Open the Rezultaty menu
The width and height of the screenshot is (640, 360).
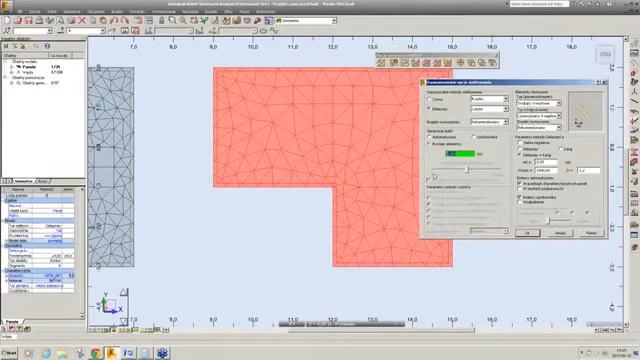[137, 12]
